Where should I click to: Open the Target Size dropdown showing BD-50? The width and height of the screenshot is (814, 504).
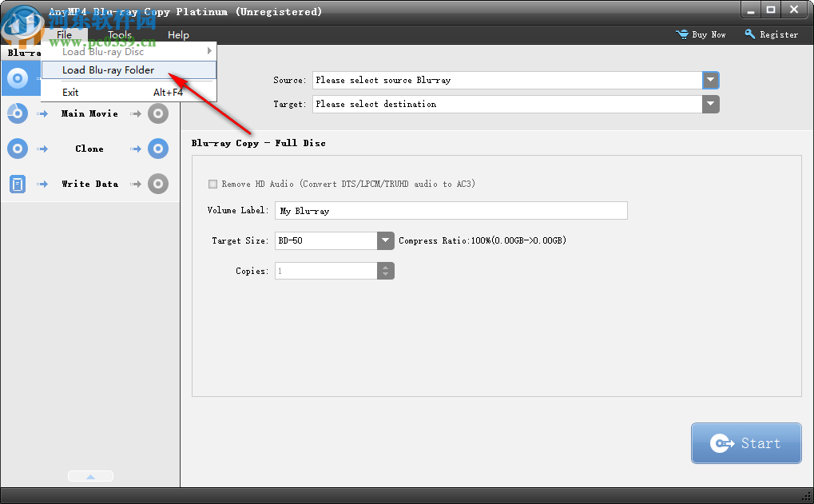[x=385, y=240]
